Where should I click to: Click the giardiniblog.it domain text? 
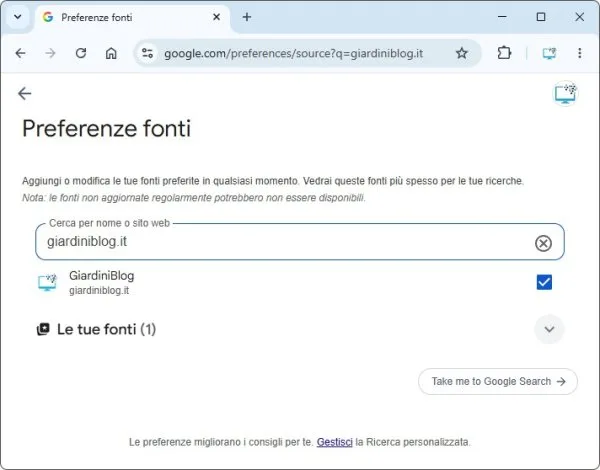pos(99,290)
